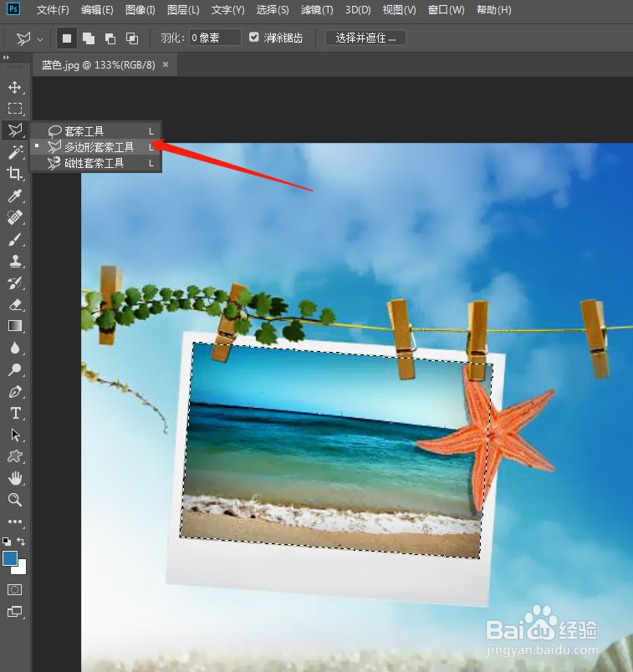The image size is (633, 672).
Task: Select the Eyedropper tool
Action: pos(15,196)
